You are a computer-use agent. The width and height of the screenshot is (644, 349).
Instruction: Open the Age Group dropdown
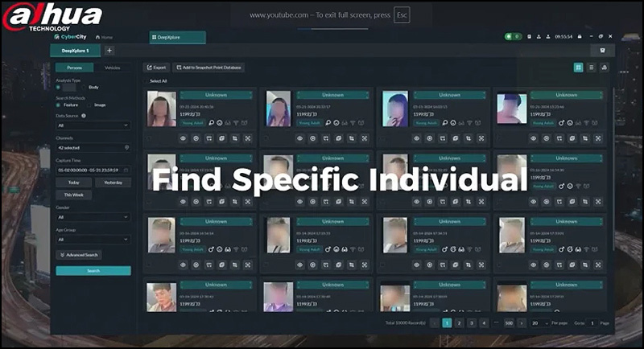(x=93, y=239)
